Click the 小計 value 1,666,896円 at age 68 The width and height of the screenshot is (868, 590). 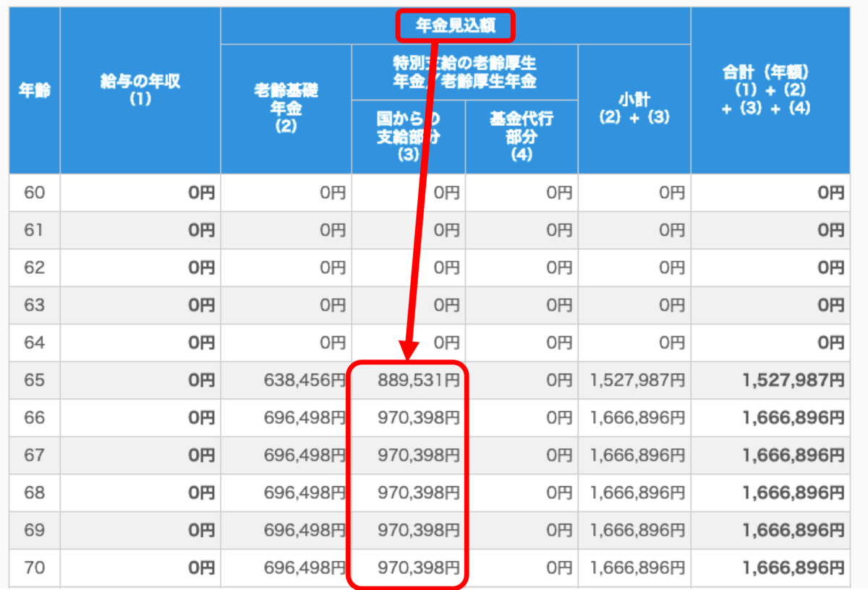click(x=637, y=493)
